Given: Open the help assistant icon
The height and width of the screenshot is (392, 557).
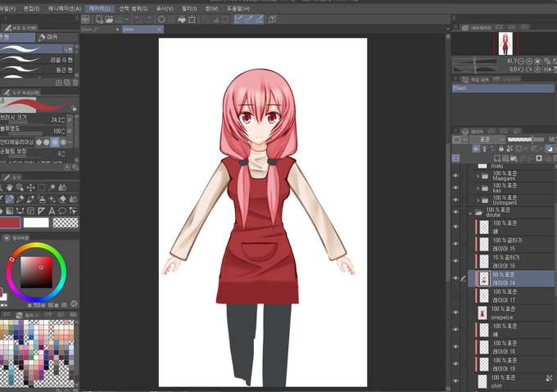Looking at the screenshot, I should click(x=273, y=20).
